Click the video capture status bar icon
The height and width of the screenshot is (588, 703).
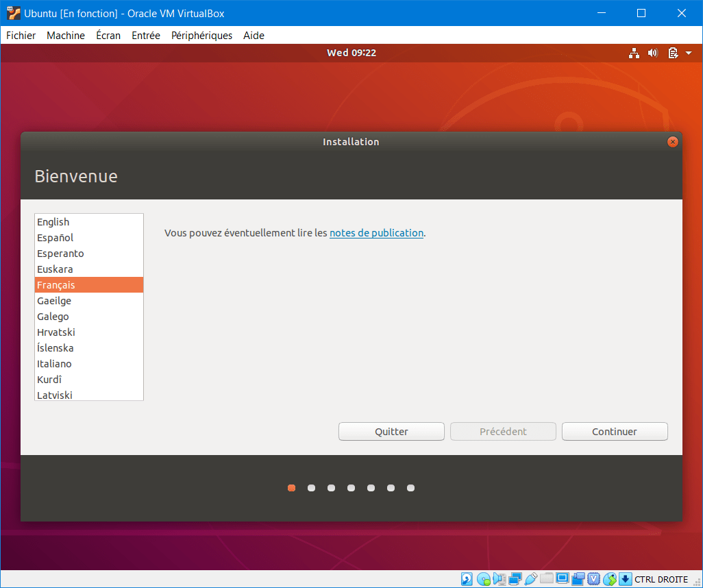(578, 579)
